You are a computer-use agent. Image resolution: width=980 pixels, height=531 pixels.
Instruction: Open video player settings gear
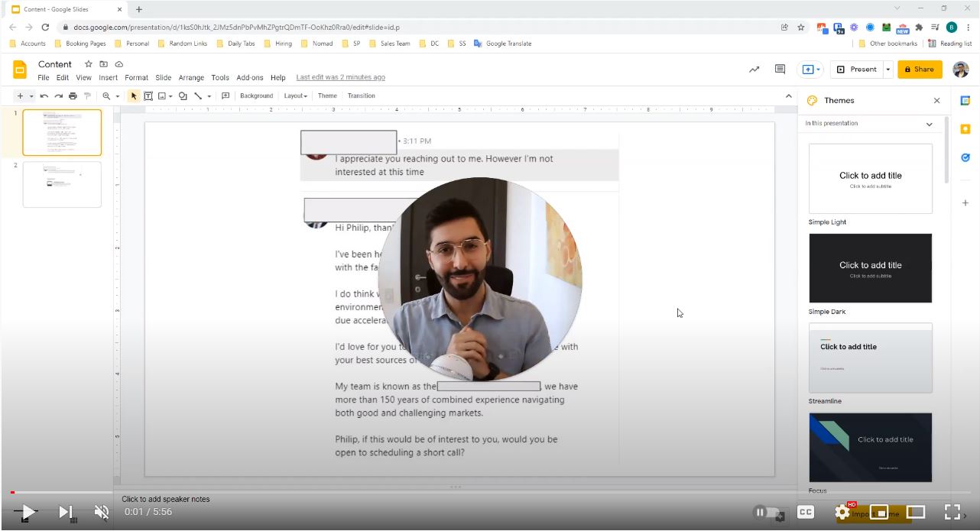(x=842, y=512)
